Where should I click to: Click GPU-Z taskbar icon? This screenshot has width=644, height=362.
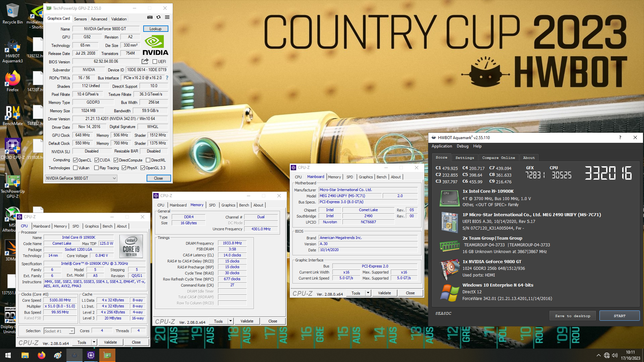pos(107,355)
